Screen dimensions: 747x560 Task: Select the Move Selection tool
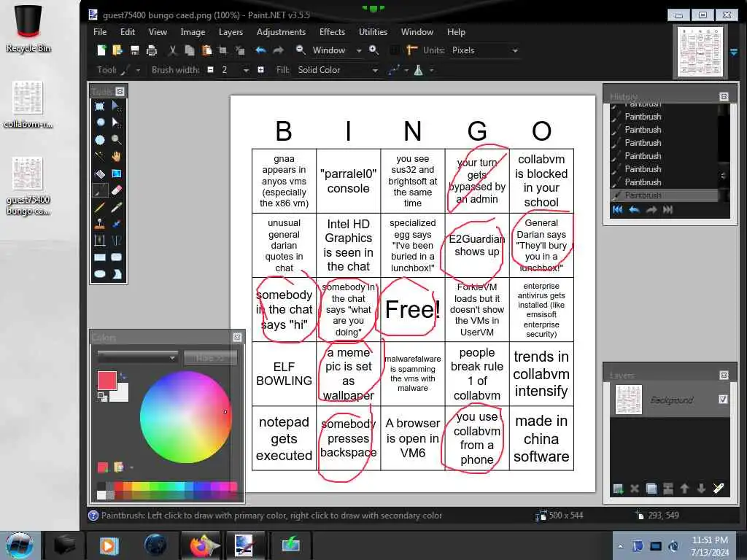point(116,122)
